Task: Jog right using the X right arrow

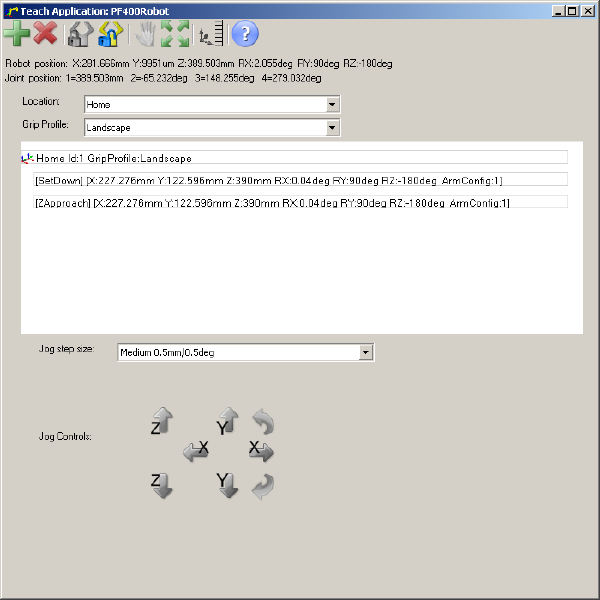Action: pos(261,452)
